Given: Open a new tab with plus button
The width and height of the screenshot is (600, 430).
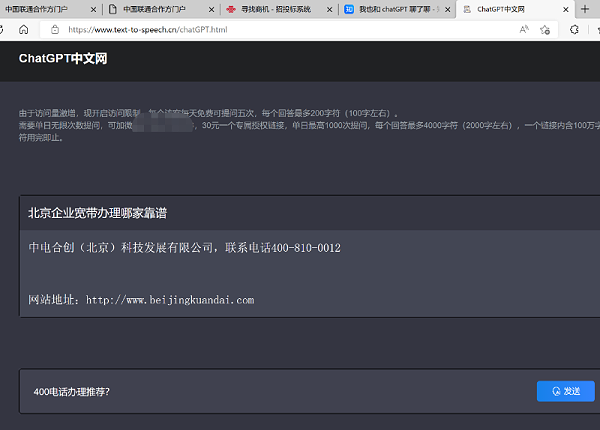Looking at the screenshot, I should pos(585,9).
